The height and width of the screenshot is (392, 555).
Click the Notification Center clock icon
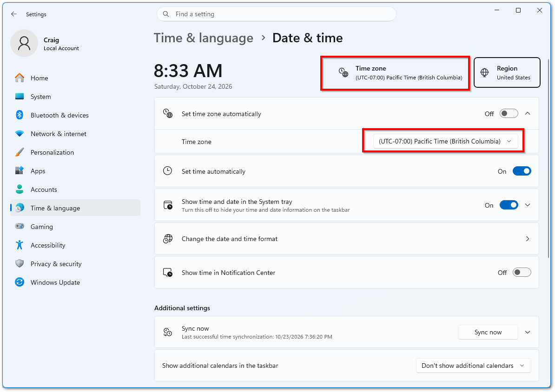click(168, 273)
